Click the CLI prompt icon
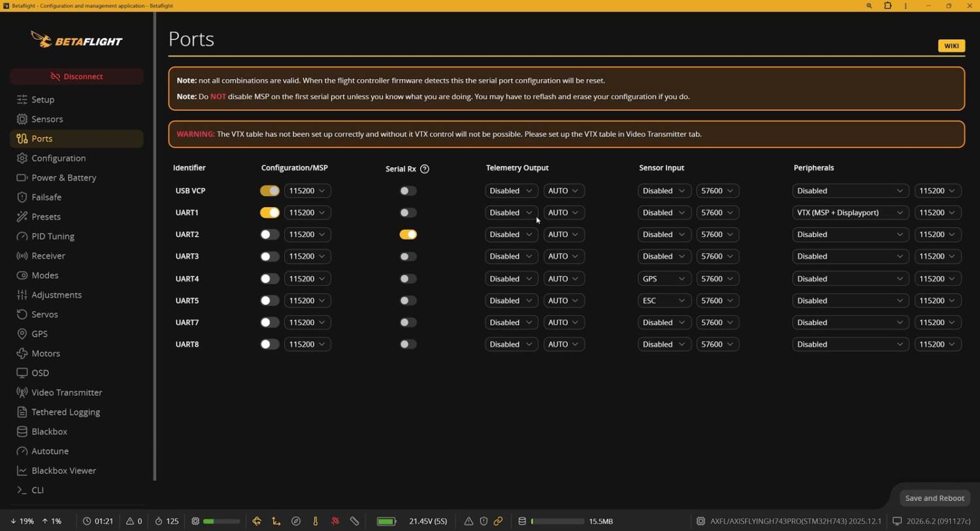 [22, 490]
